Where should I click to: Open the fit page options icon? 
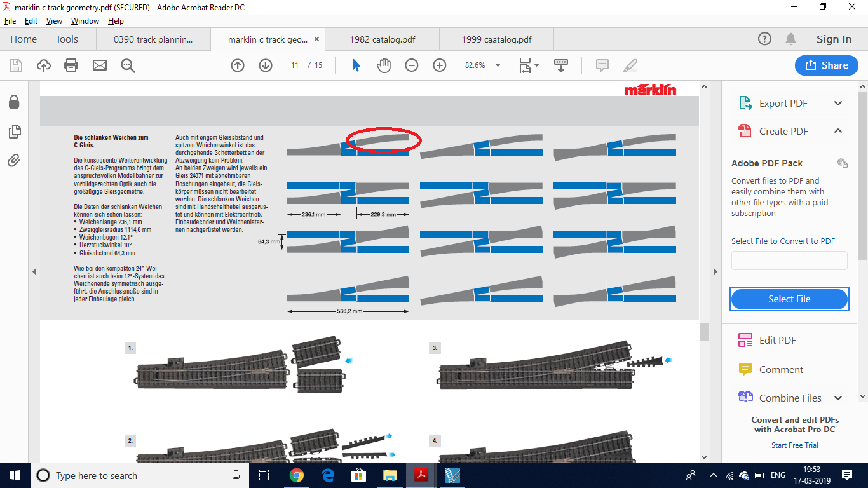529,65
